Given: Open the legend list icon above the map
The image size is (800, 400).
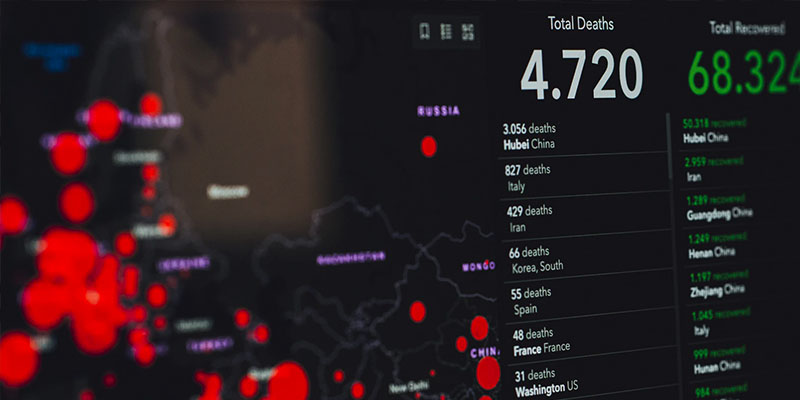Looking at the screenshot, I should [446, 32].
